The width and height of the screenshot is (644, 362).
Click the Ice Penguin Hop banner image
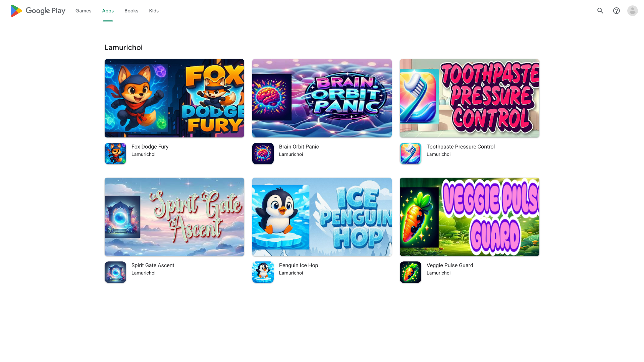coord(322,217)
